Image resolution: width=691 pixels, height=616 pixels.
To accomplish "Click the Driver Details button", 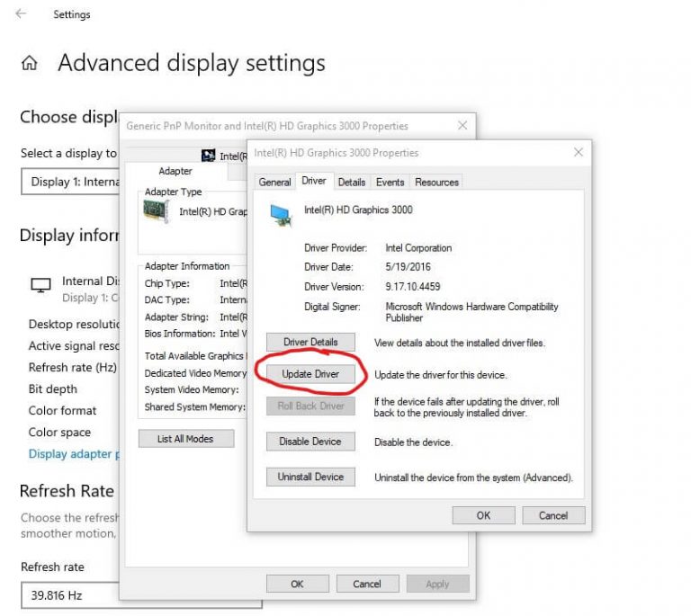I will (310, 342).
